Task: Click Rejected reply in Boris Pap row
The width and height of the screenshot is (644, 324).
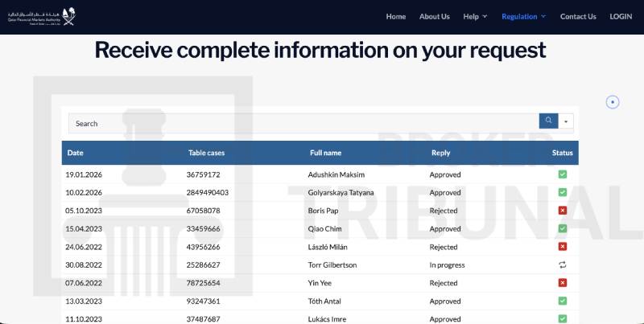Action: click(x=444, y=211)
